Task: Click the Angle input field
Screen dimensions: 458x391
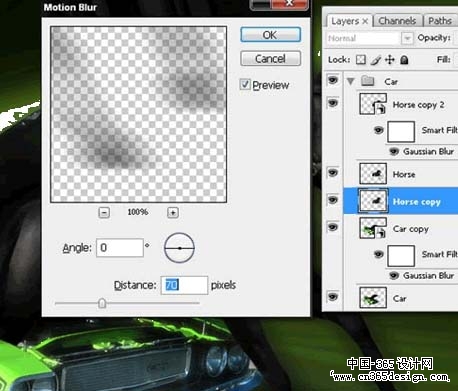Action: (x=120, y=248)
